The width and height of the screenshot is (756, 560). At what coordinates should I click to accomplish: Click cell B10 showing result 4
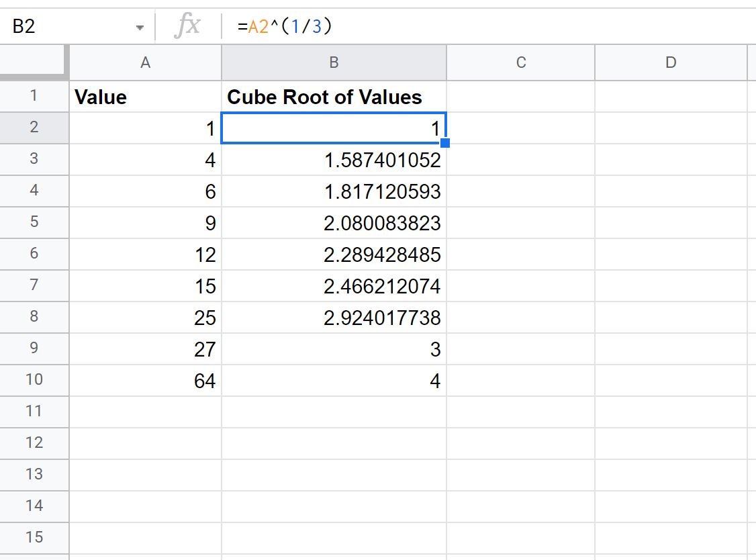point(334,381)
